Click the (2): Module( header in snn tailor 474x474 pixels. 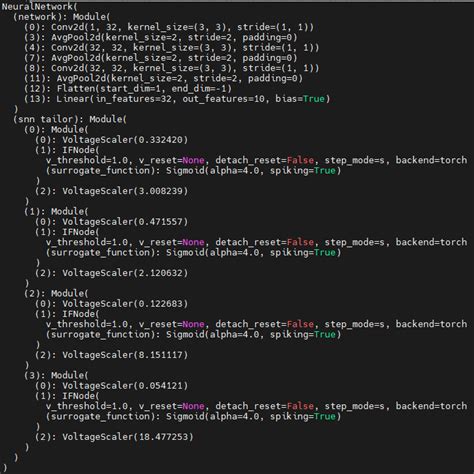coord(56,293)
